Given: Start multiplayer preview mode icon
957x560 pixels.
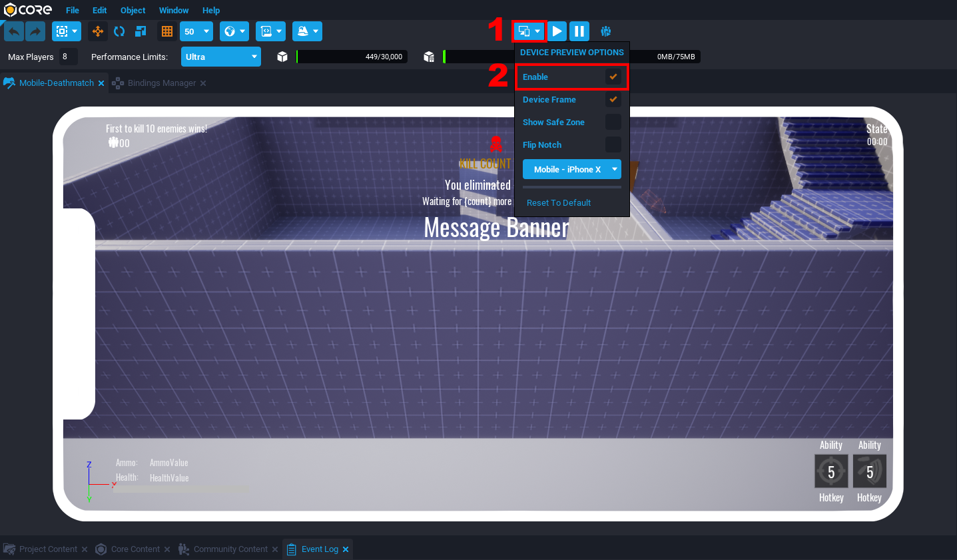Looking at the screenshot, I should 605,31.
